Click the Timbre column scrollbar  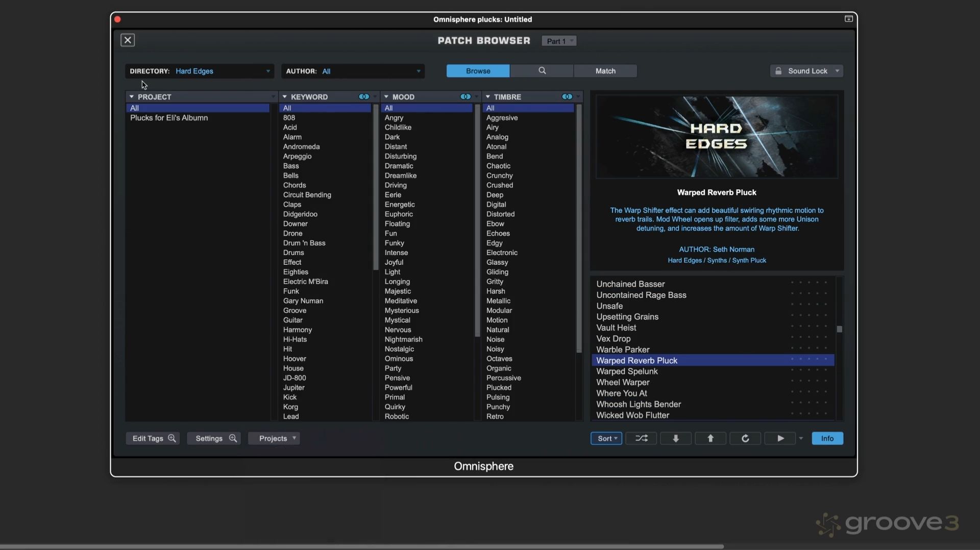click(x=579, y=228)
